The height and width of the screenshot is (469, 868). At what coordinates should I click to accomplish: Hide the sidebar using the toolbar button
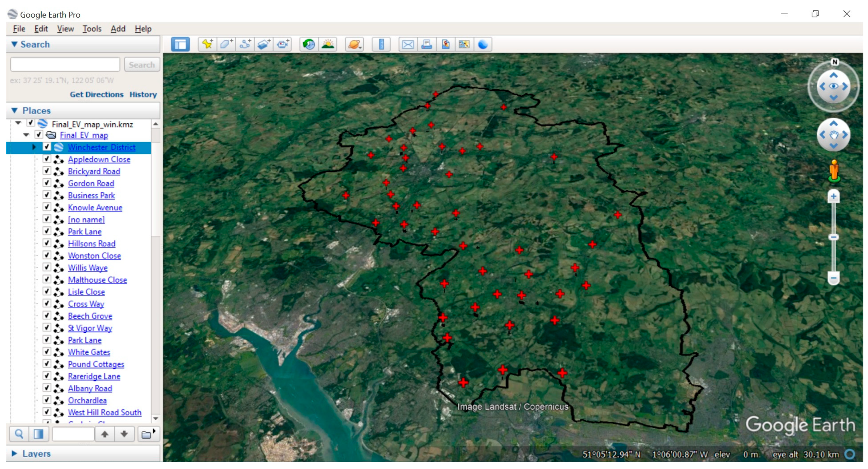click(x=180, y=44)
